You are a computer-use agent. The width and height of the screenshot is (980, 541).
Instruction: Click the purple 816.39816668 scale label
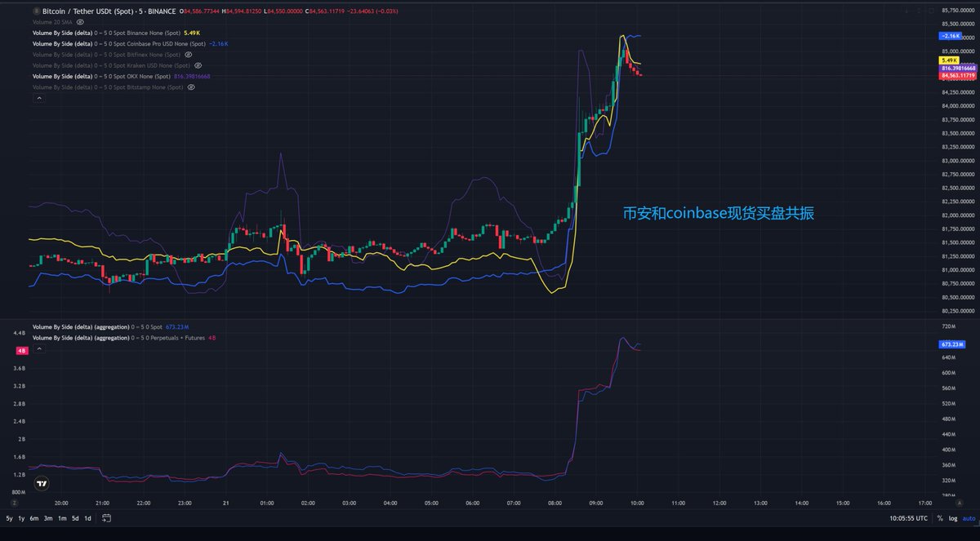click(x=958, y=69)
